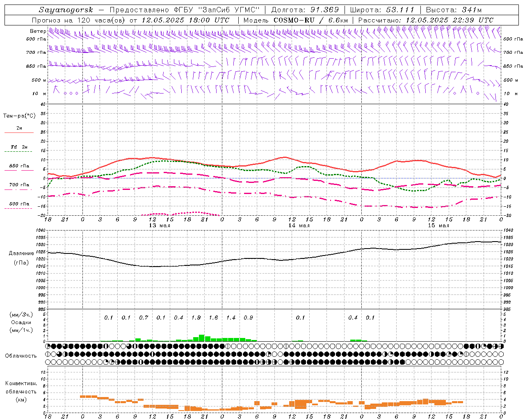The height and width of the screenshot is (420, 525).
Task: Click the "(мм/1ч.)" precipitation unit label
Action: point(21,330)
